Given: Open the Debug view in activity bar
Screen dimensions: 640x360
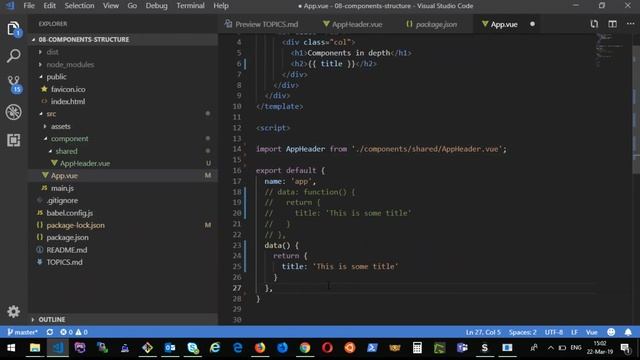Looking at the screenshot, I should click(13, 112).
